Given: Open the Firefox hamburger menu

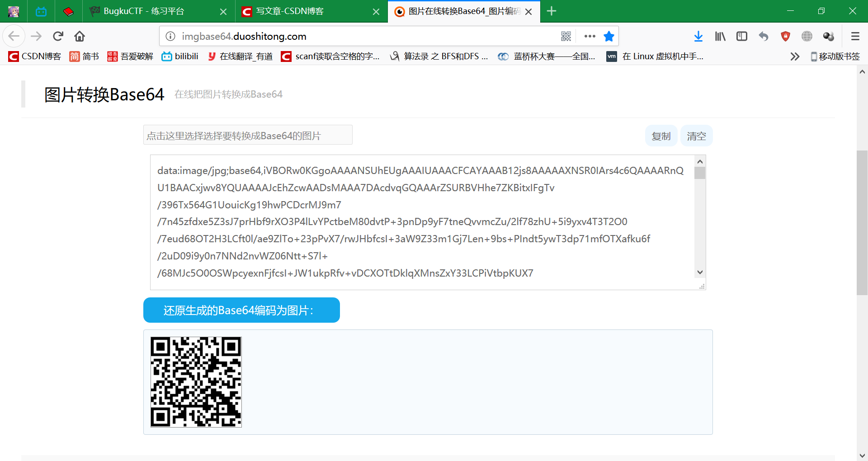Looking at the screenshot, I should tap(856, 36).
